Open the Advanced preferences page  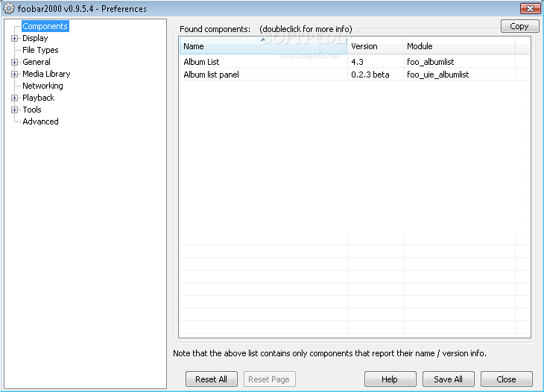pyautogui.click(x=40, y=121)
